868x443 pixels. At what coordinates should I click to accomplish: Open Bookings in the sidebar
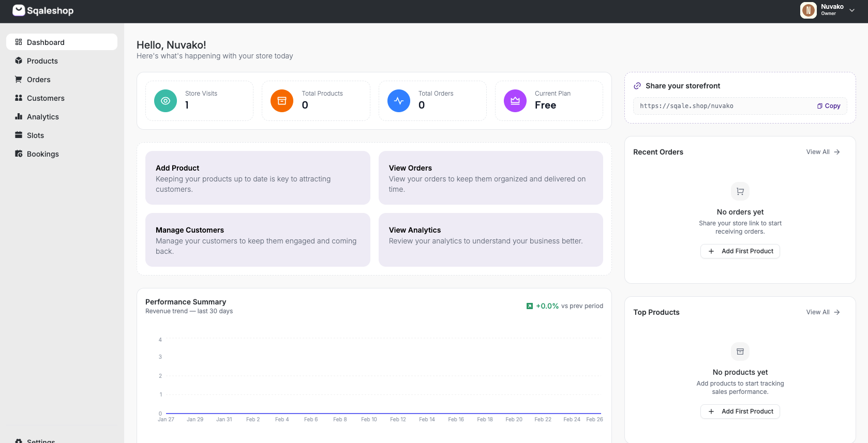(43, 154)
